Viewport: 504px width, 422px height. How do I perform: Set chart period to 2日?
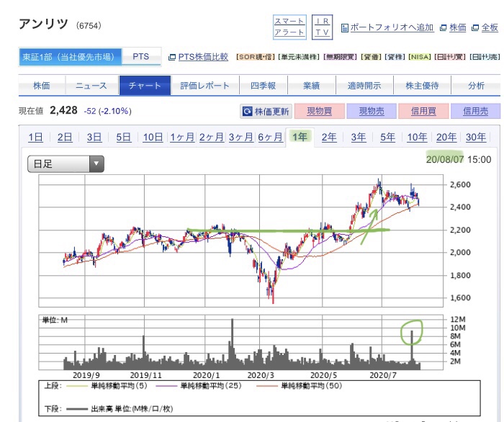65,138
